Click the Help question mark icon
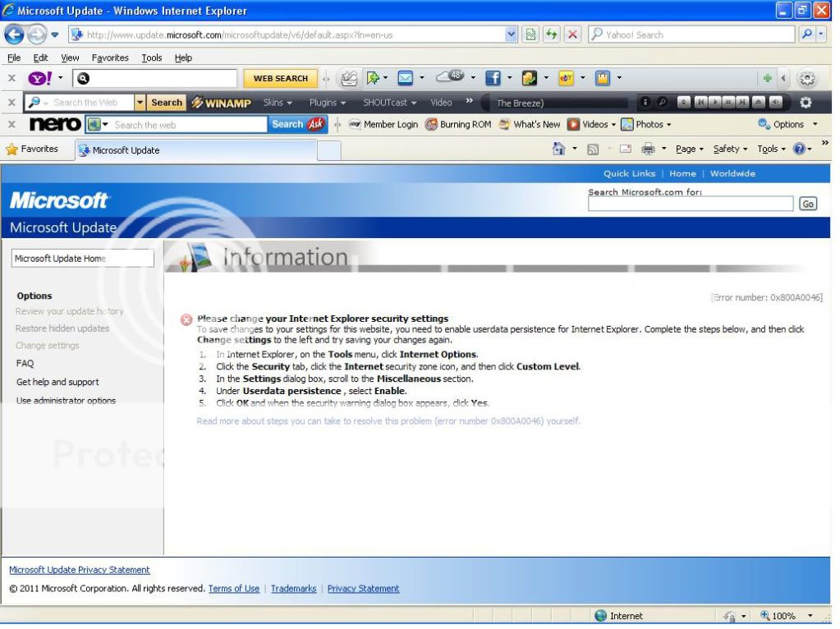Viewport: 840px width, 629px height. point(799,149)
